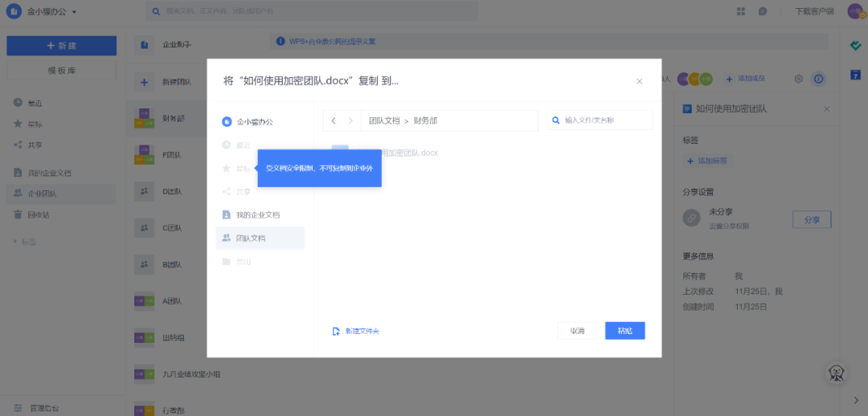This screenshot has height=416, width=868.
Task: Click the global search field at top
Action: [x=312, y=11]
